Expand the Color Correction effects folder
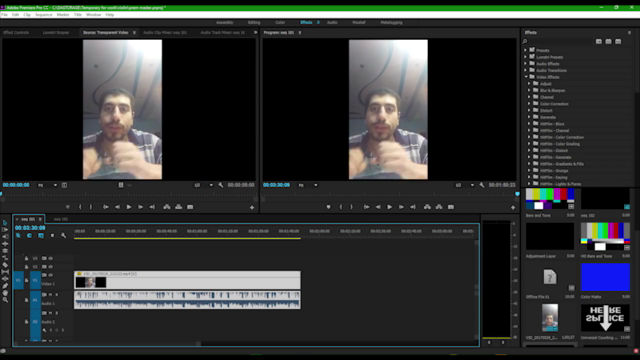 529,104
